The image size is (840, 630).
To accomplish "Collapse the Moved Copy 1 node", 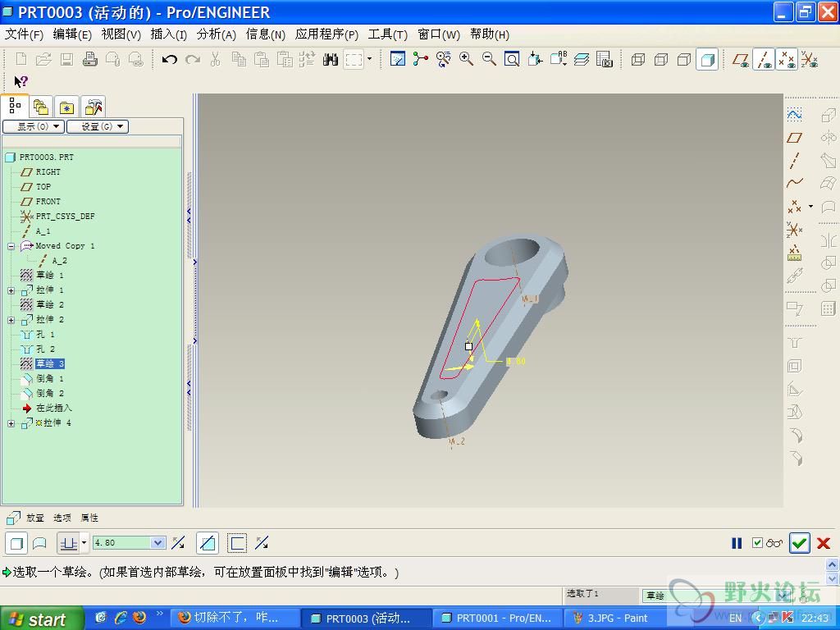I will pyautogui.click(x=11, y=246).
